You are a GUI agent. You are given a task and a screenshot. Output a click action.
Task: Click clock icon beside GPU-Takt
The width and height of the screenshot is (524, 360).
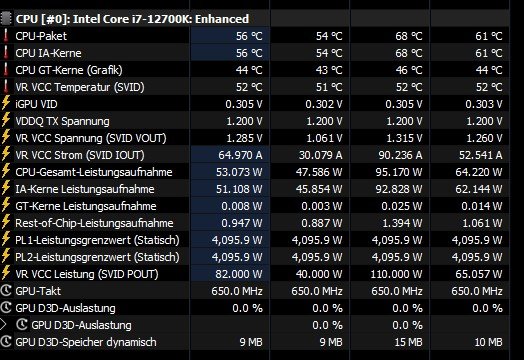(6, 291)
